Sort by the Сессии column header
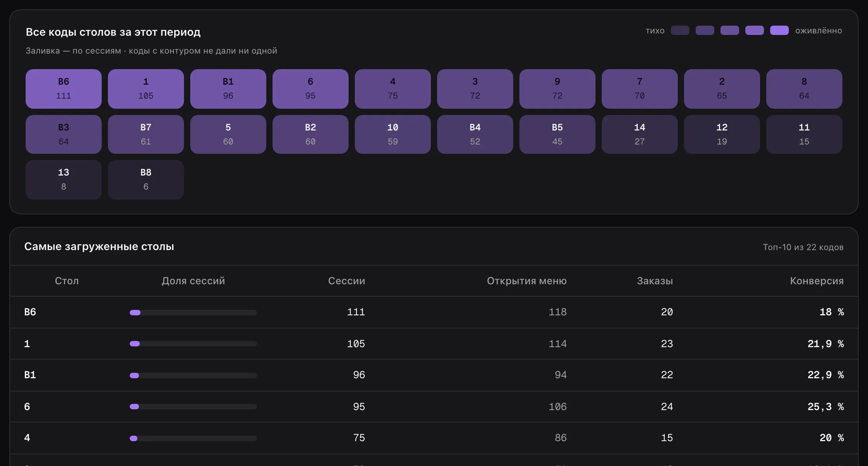The height and width of the screenshot is (466, 868). (347, 281)
